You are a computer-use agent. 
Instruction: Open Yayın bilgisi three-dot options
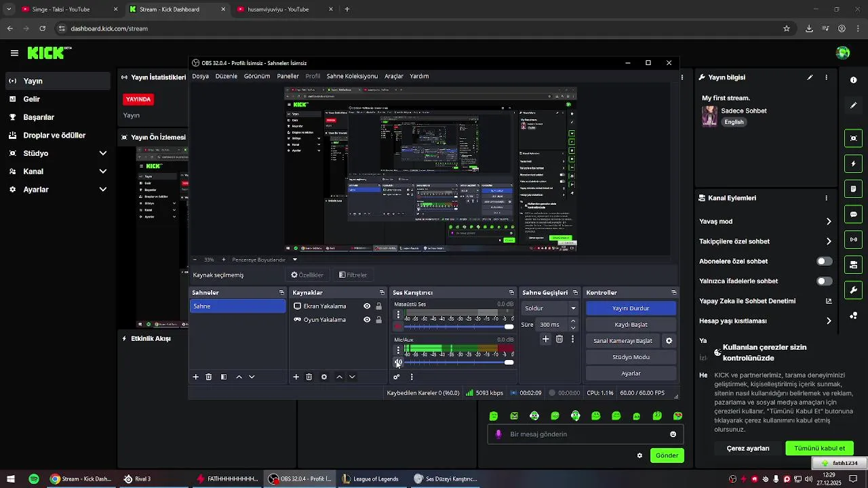(826, 77)
